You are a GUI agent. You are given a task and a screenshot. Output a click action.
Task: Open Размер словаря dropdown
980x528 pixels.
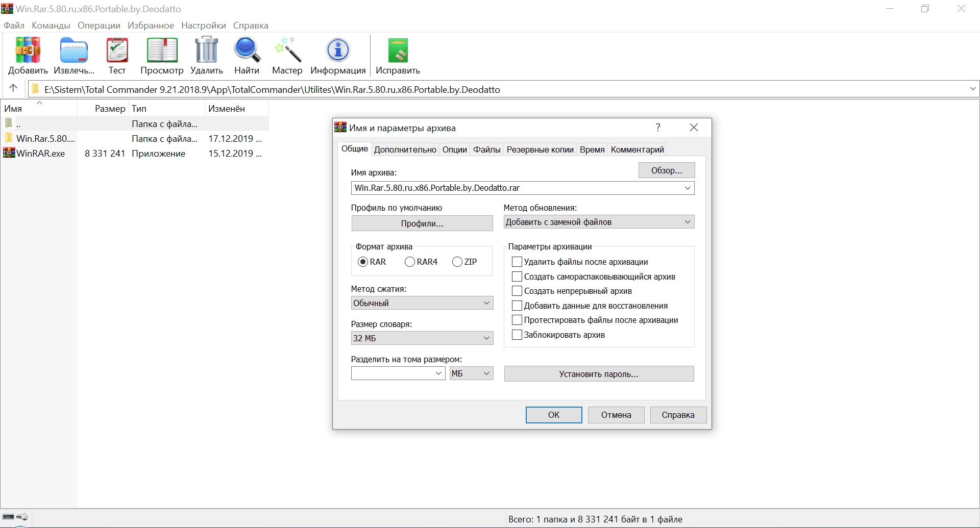pos(422,338)
